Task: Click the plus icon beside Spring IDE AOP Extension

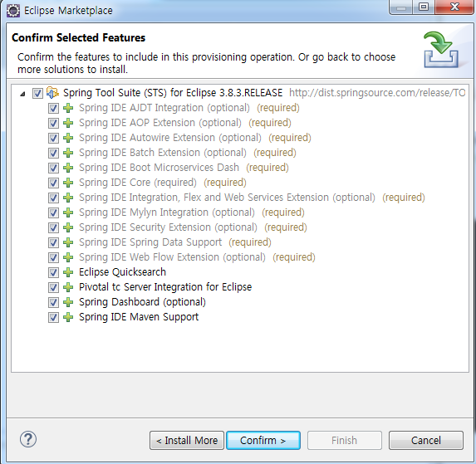Action: (x=68, y=123)
